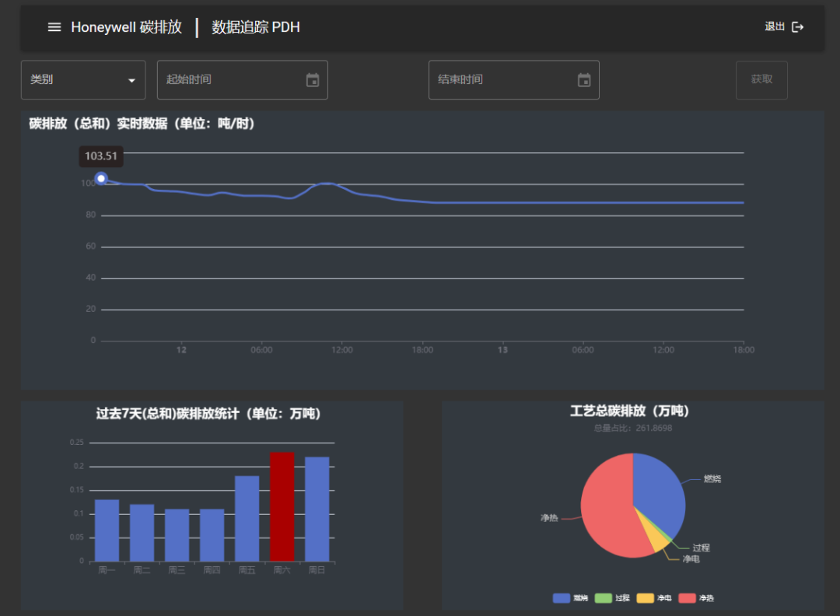
Task: Click the 净热 pie label on left
Action: pos(549,518)
